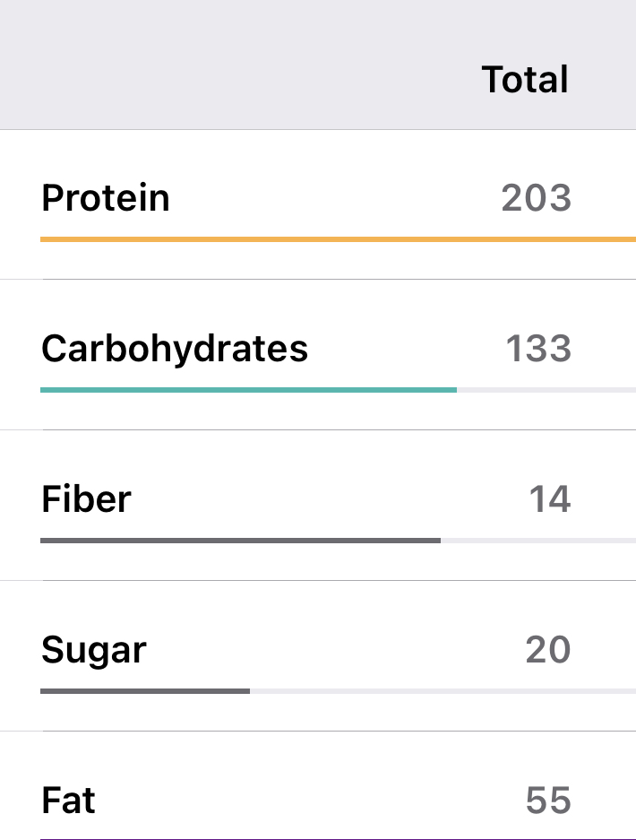Select the Protein row label
636x840 pixels.
tap(106, 197)
